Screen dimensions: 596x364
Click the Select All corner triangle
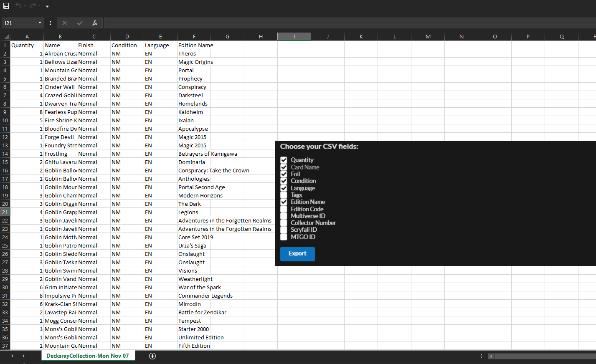(6, 37)
